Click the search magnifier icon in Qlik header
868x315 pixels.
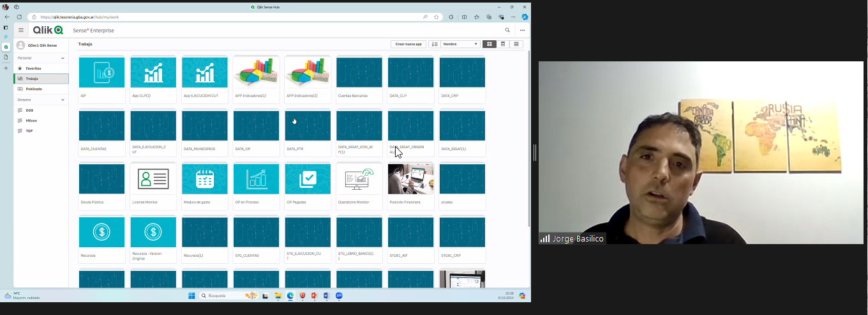[x=507, y=30]
